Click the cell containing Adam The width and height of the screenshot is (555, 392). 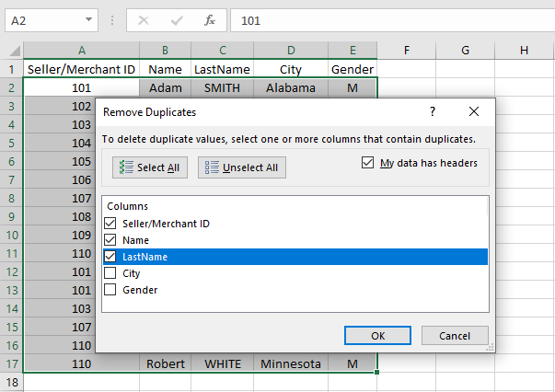tap(166, 87)
